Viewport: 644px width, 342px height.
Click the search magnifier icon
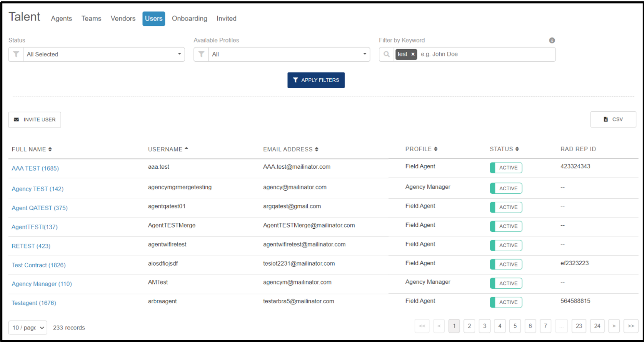387,54
